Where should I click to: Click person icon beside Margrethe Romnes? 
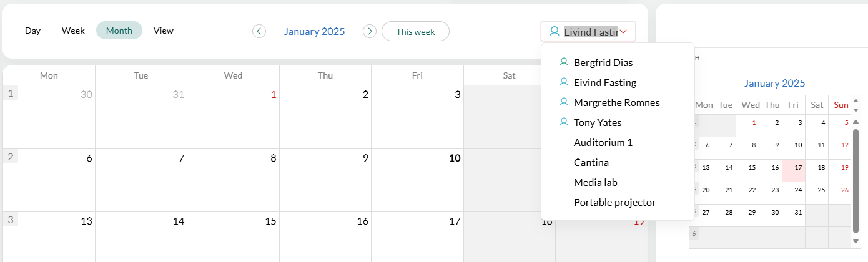point(564,102)
